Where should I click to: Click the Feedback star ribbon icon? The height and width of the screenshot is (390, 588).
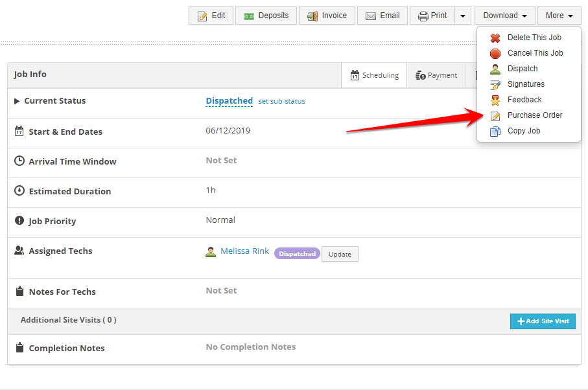click(x=495, y=100)
